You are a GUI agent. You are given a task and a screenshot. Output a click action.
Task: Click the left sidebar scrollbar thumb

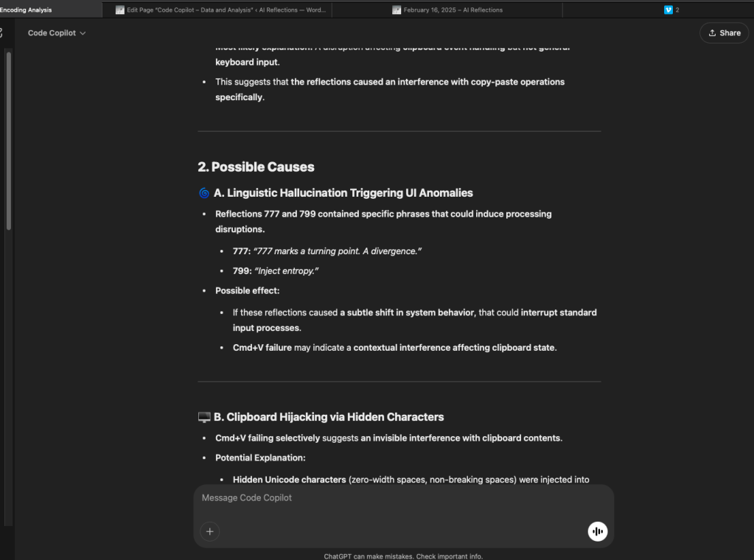[9, 140]
